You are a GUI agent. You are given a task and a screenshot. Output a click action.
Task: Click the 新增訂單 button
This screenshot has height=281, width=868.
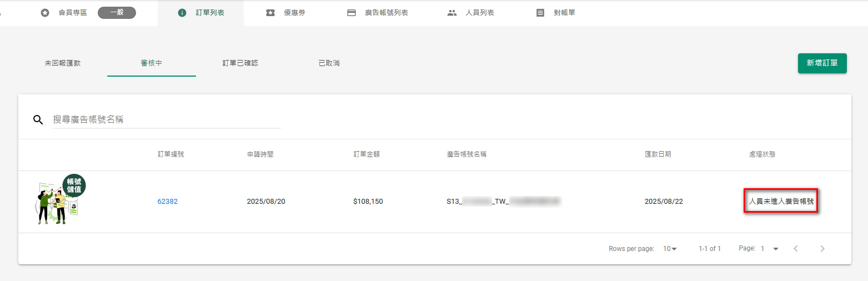tap(822, 63)
